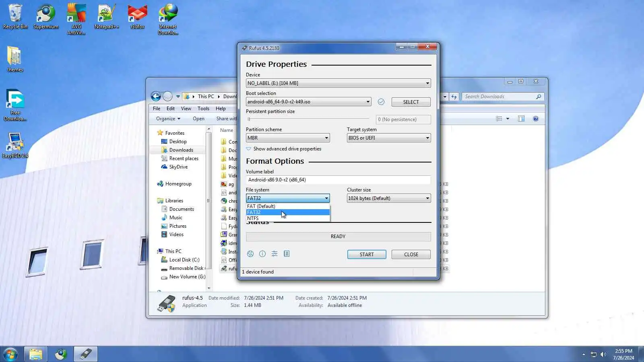The height and width of the screenshot is (362, 644).
Task: Select the r3dfox desktop shortcut
Action: click(x=138, y=16)
